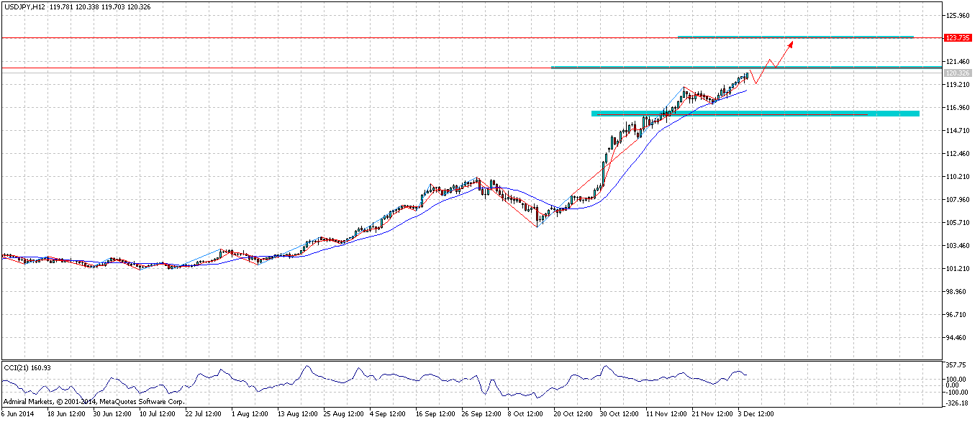Click the 25 Aug 12:00 date label
The height and width of the screenshot is (422, 980).
coord(343,415)
